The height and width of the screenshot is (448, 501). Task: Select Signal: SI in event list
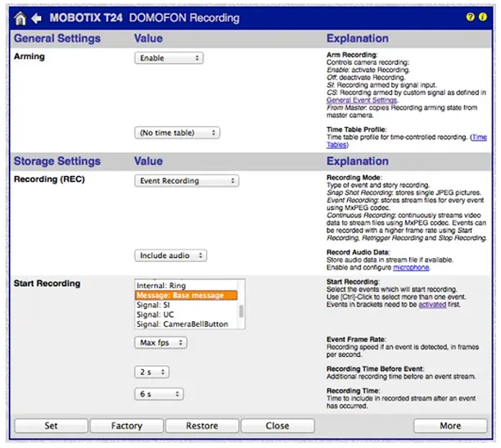click(153, 305)
